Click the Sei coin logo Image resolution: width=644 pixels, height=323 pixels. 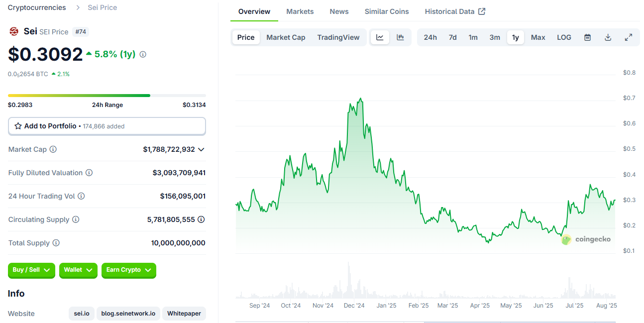click(x=14, y=31)
